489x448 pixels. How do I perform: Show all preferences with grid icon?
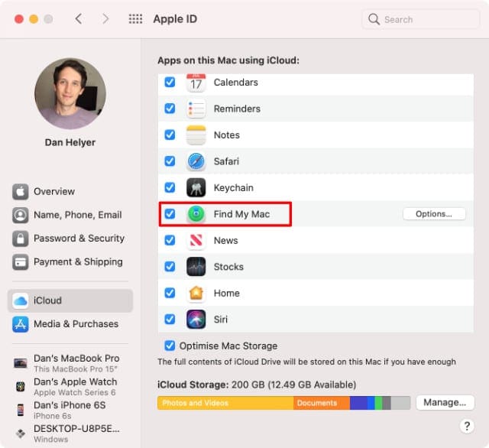(x=135, y=19)
